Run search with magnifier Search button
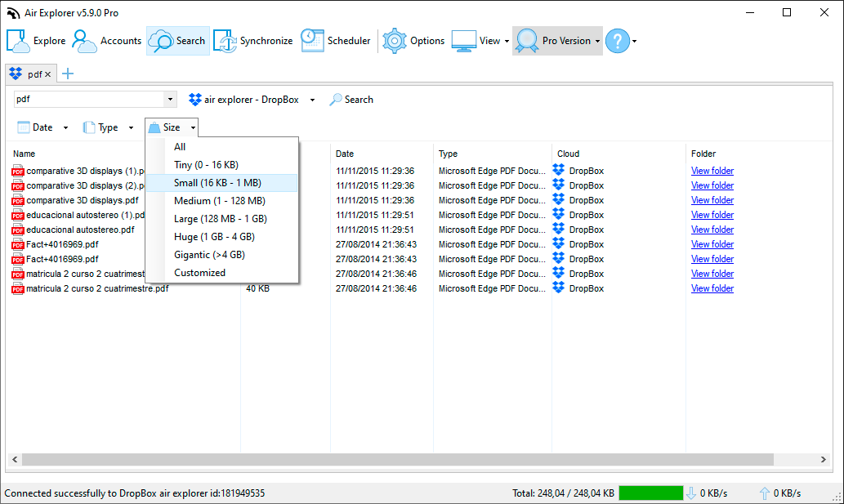The image size is (844, 504). click(351, 100)
